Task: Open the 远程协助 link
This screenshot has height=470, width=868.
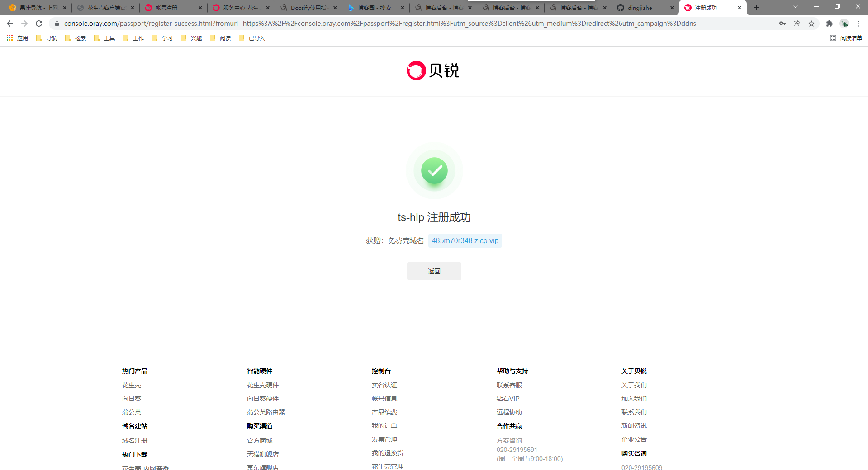Action: click(509, 412)
